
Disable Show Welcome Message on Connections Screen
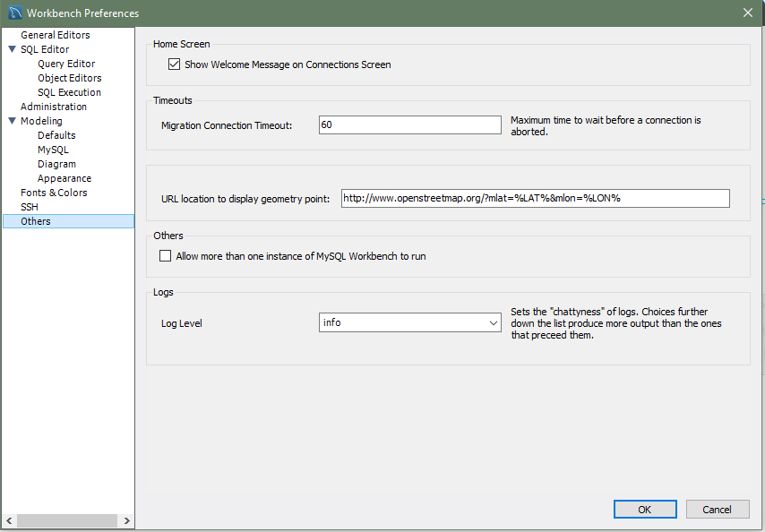[x=175, y=64]
